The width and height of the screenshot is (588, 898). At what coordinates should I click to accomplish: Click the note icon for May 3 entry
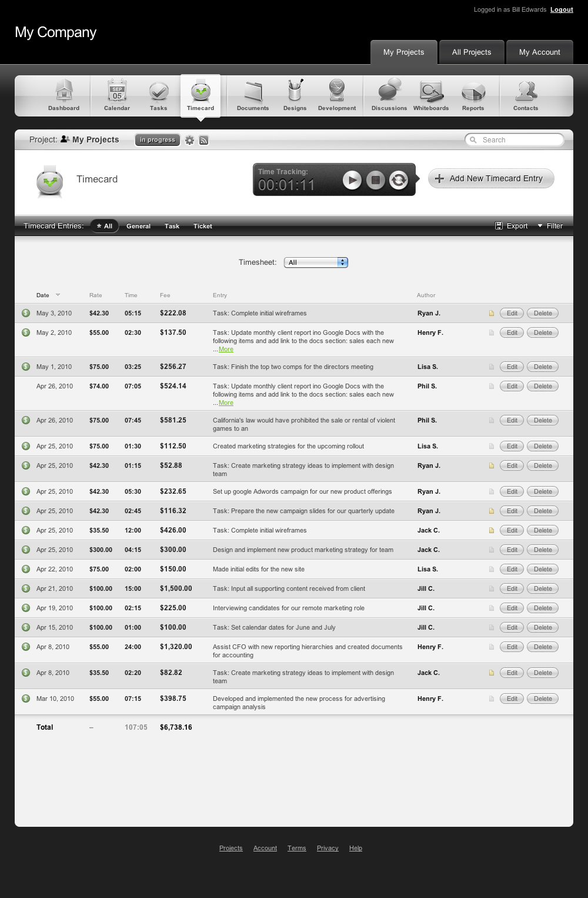tap(492, 314)
